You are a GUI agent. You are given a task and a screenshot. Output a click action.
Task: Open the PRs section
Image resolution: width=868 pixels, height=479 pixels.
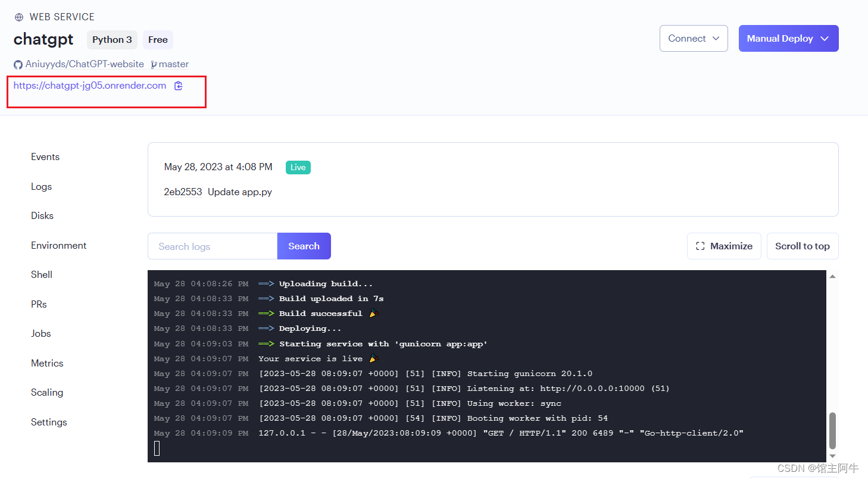pyautogui.click(x=39, y=304)
